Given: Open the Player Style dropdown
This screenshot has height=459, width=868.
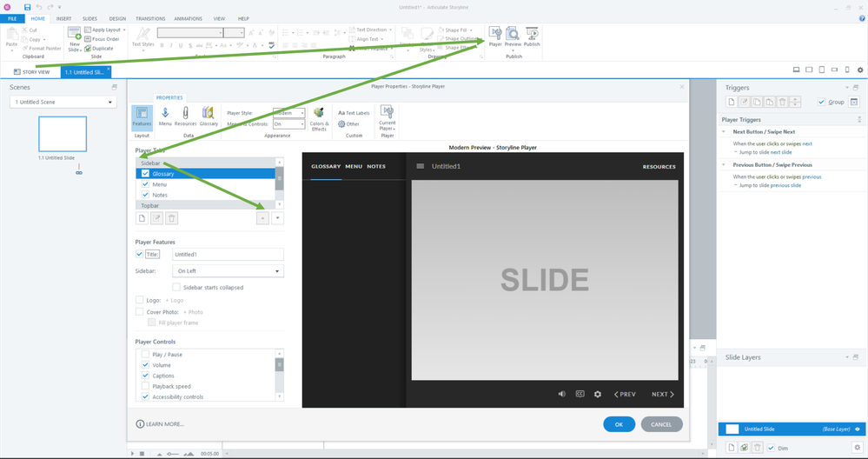Looking at the screenshot, I should [x=289, y=113].
